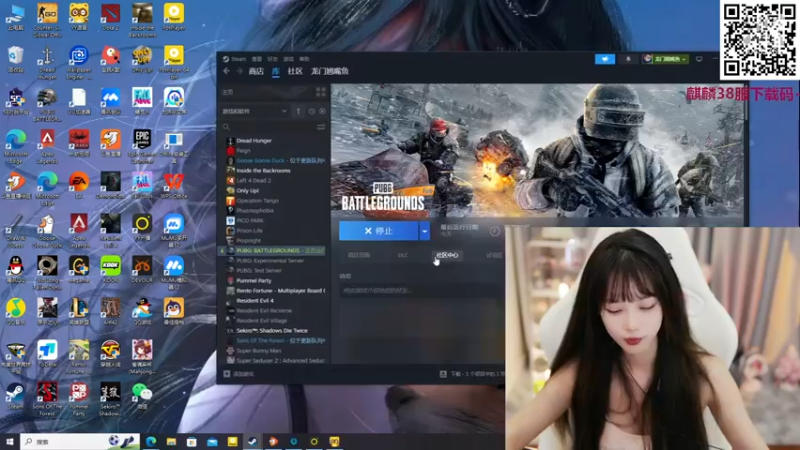Open 龙门翘嘴鱼 profile tab in Steam nav
The image size is (800, 450).
[330, 71]
